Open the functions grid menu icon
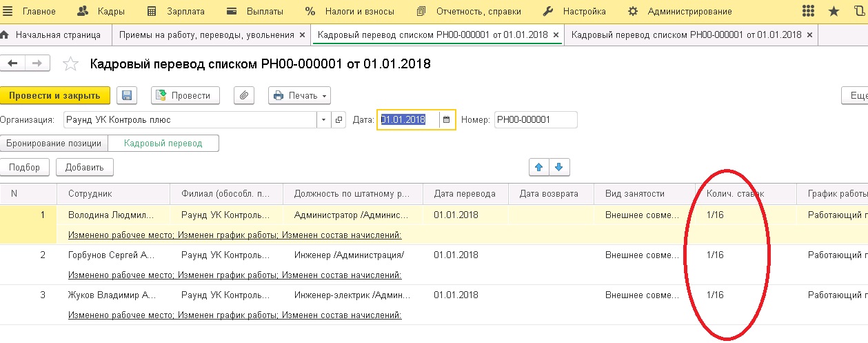 (812, 12)
